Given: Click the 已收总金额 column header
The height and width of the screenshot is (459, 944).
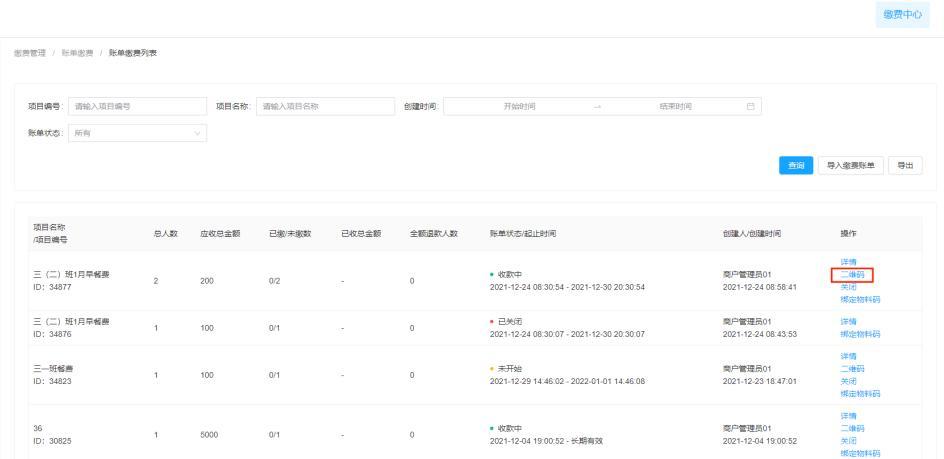Looking at the screenshot, I should click(x=361, y=234).
